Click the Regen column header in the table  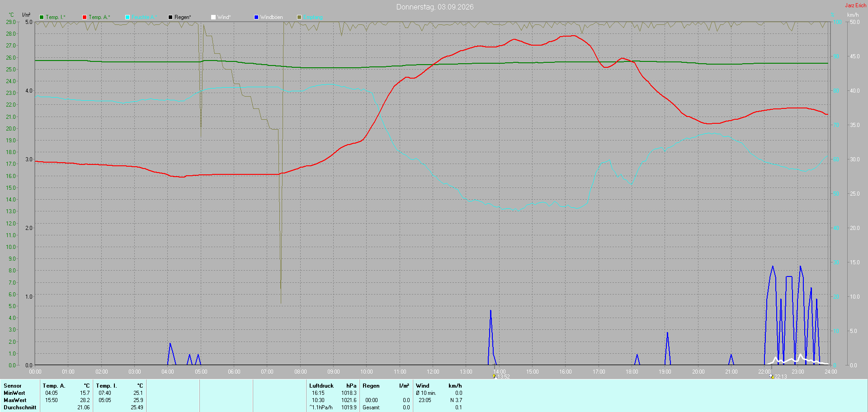[x=371, y=386]
